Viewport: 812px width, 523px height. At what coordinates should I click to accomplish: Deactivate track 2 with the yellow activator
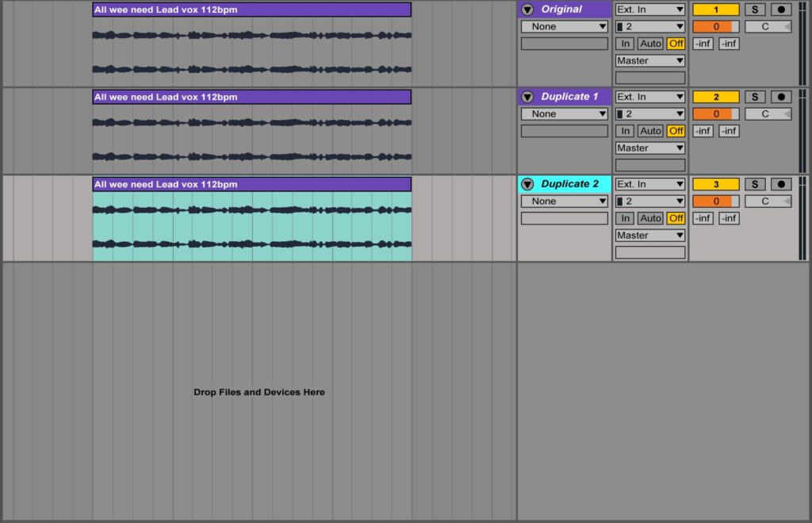(716, 97)
